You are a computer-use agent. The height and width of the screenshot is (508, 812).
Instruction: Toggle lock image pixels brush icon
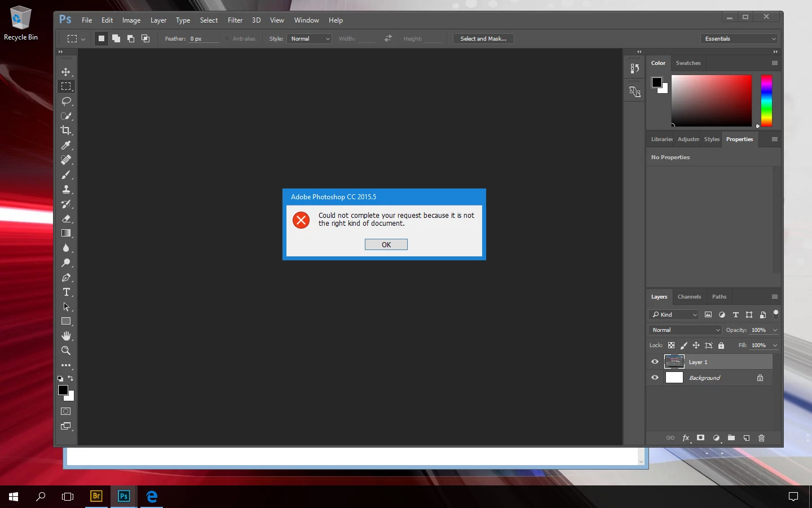click(x=683, y=345)
